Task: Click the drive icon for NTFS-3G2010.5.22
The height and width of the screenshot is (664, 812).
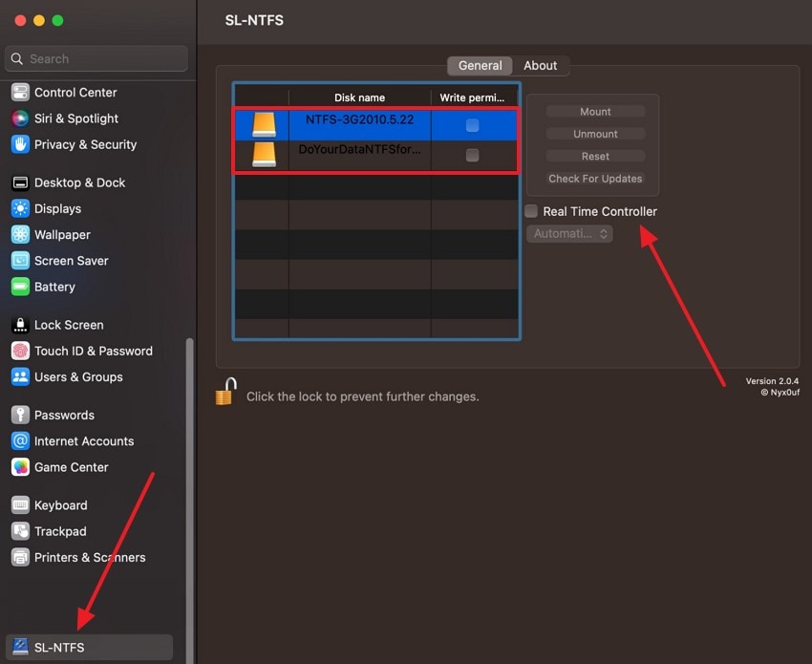Action: (264, 125)
